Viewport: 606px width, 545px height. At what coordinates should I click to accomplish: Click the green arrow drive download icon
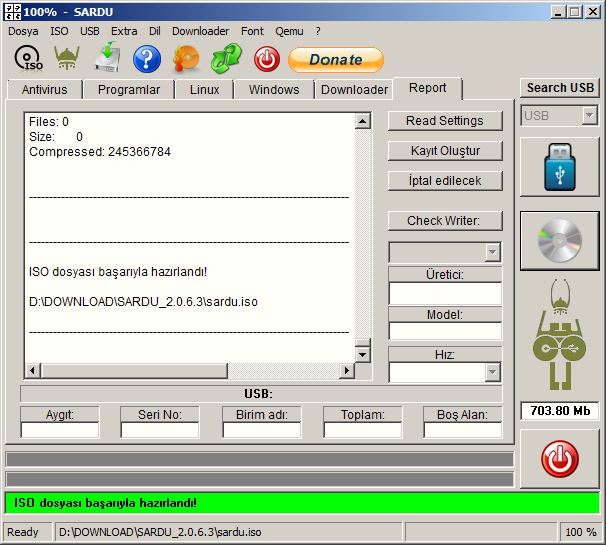click(x=107, y=58)
